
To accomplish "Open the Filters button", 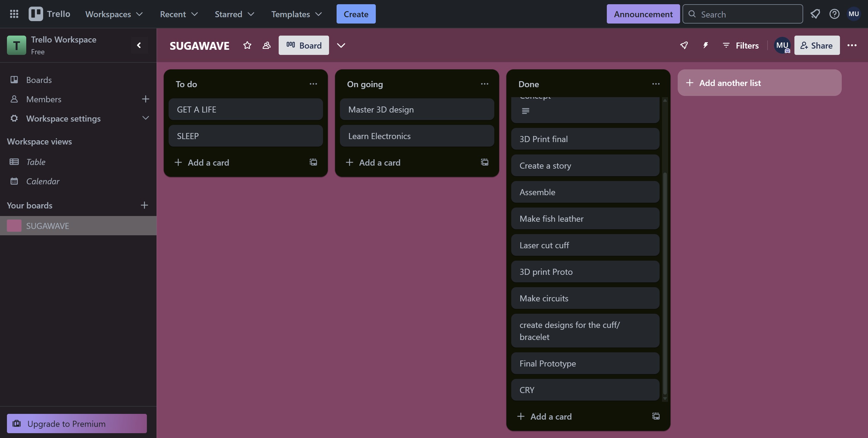I will [x=741, y=45].
